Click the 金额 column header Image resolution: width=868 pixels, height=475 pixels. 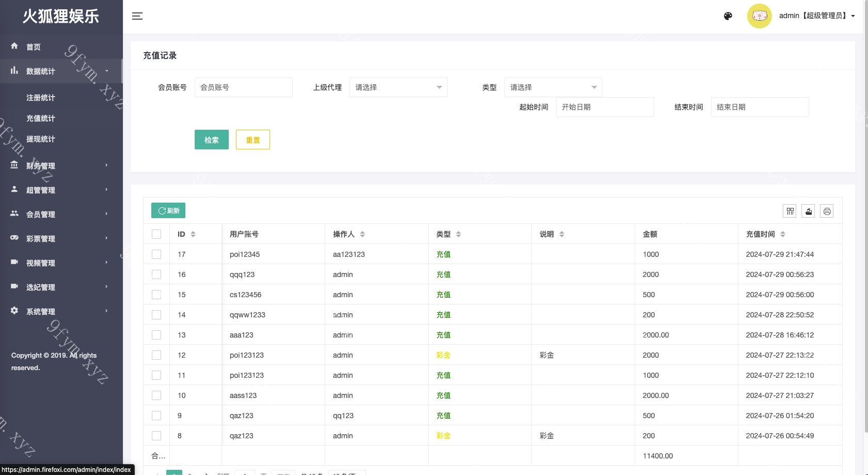(650, 234)
